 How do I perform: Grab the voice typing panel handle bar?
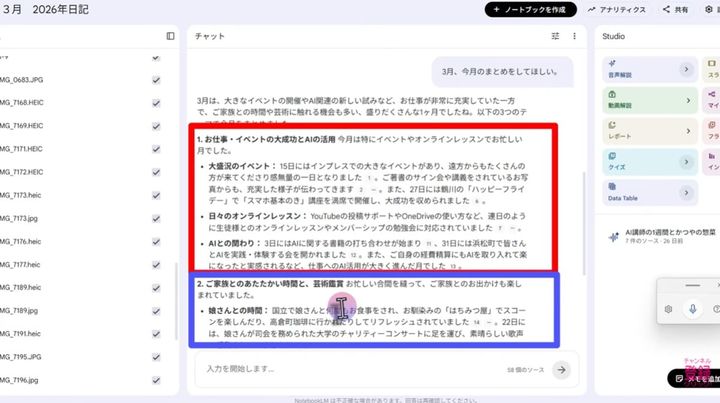coord(692,285)
